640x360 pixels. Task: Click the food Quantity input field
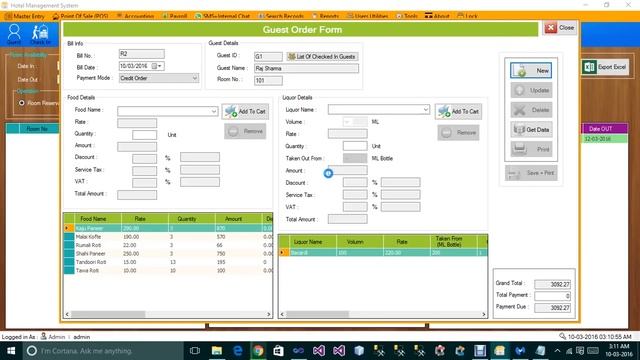coord(144,135)
